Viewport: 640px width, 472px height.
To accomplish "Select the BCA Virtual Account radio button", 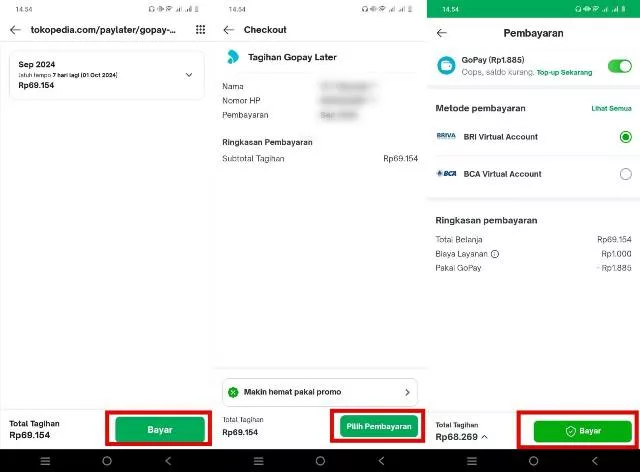I will 625,174.
